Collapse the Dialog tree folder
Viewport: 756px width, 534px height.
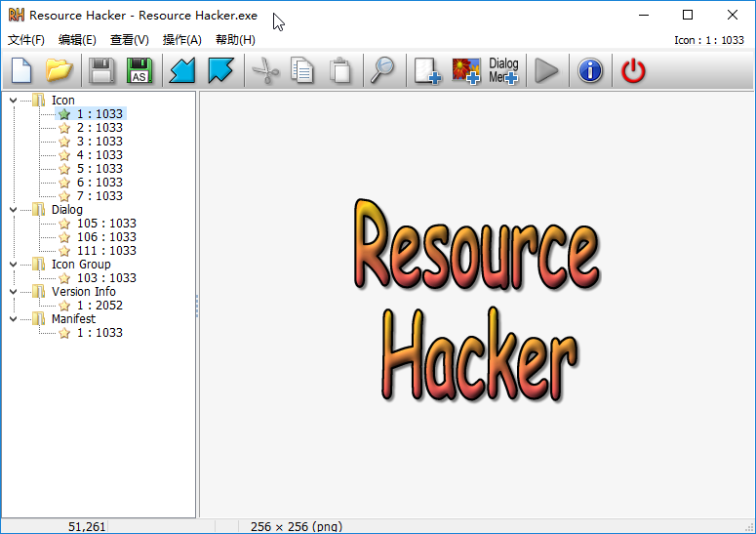click(13, 210)
